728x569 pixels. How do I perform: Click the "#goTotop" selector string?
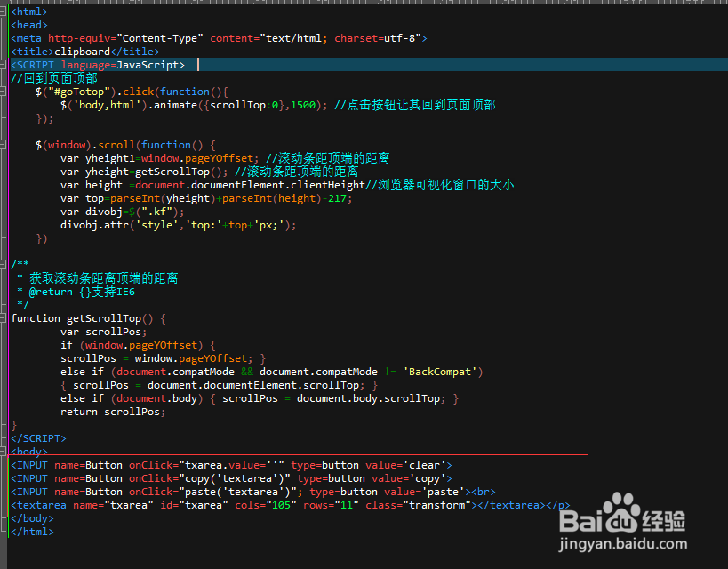(79, 92)
